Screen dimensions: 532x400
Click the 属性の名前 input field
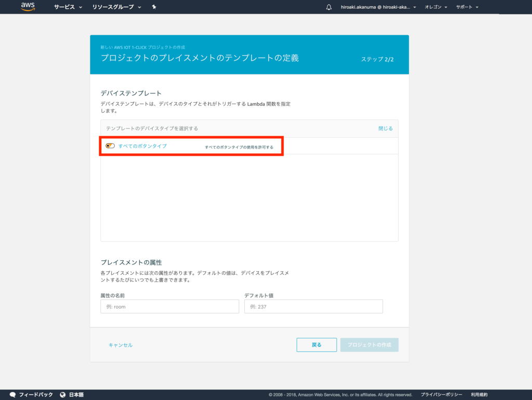point(169,306)
